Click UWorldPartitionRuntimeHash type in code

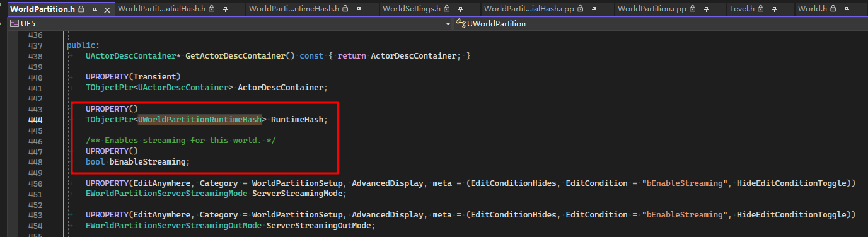pyautogui.click(x=200, y=119)
